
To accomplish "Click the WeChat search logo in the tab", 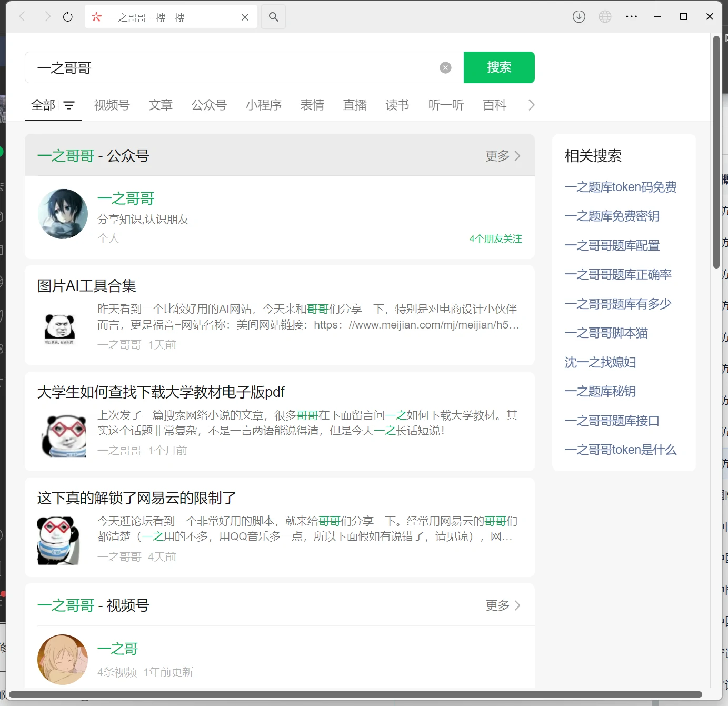I will pyautogui.click(x=96, y=16).
